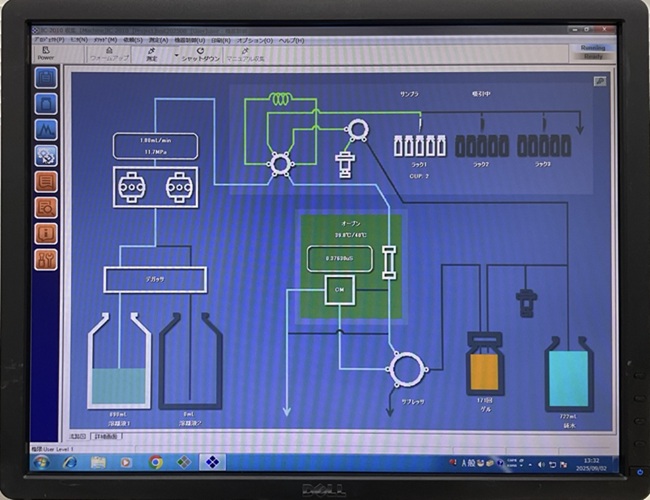The image size is (650, 500).
Task: Open Chrome from the Windows taskbar
Action: click(x=156, y=462)
